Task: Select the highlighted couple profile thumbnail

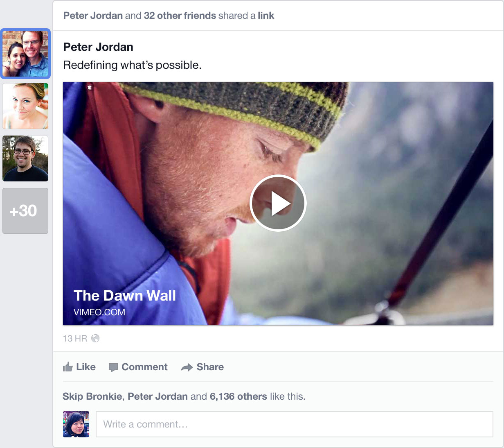Action: tap(25, 54)
